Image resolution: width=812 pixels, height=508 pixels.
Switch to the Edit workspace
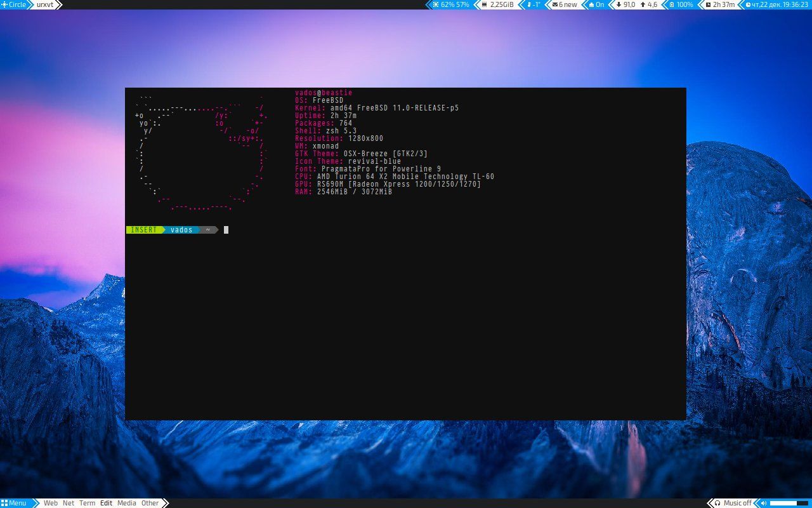click(106, 503)
